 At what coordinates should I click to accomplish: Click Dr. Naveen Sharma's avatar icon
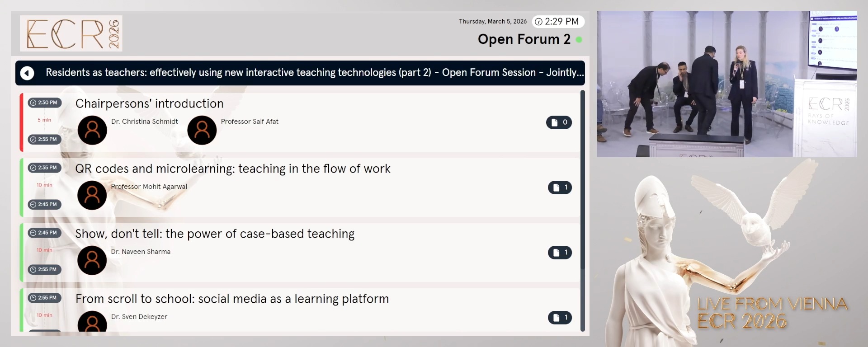pos(92,260)
